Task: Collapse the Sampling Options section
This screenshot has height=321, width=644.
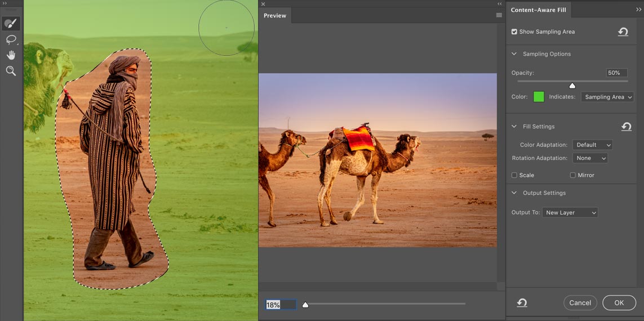Action: (514, 53)
